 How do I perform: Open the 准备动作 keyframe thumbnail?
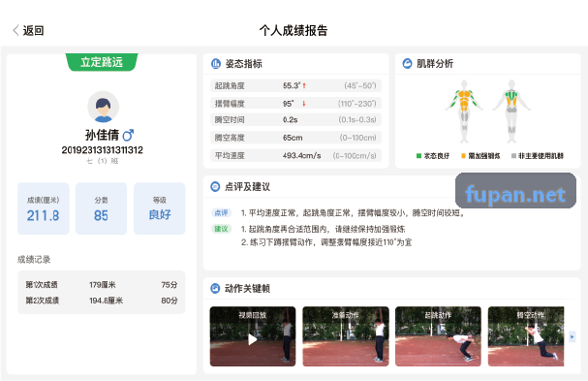346,336
